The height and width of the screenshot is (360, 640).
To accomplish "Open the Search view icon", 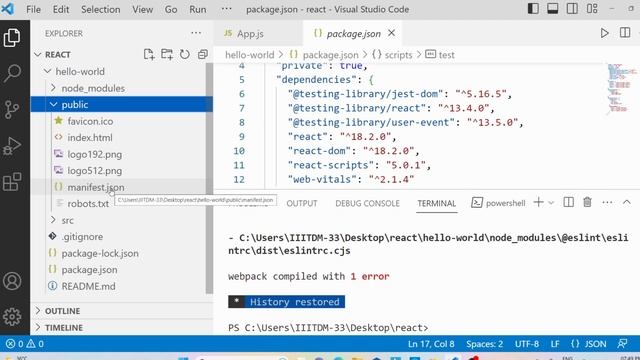I will click(x=12, y=73).
